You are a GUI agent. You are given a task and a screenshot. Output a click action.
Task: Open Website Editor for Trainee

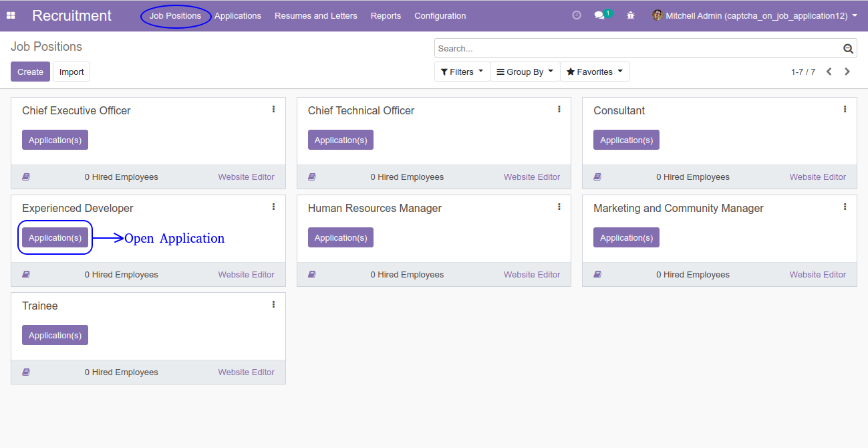246,372
